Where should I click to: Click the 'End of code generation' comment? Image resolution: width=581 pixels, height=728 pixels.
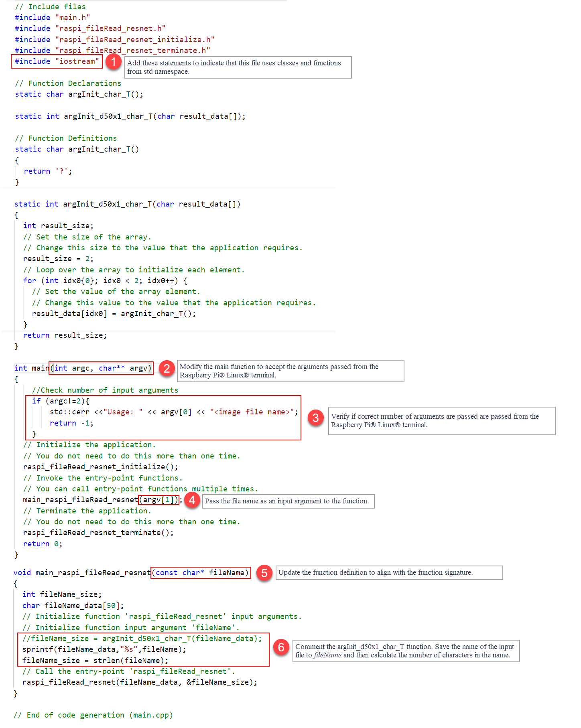point(93,715)
